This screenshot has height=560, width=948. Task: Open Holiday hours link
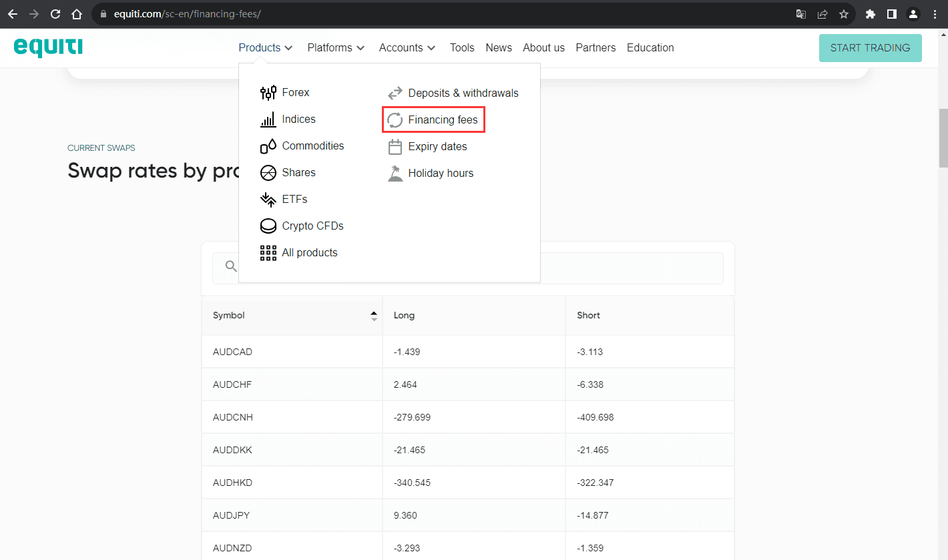(x=441, y=174)
